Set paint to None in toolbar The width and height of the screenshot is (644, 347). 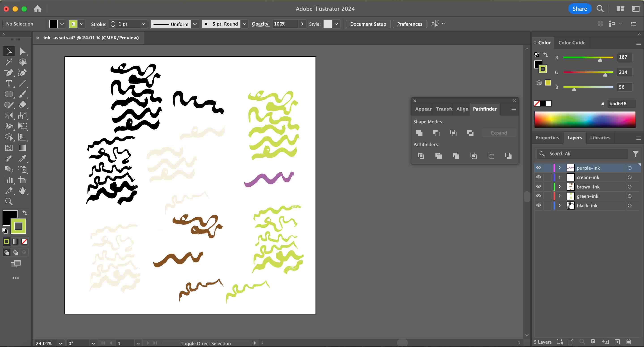pyautogui.click(x=24, y=242)
